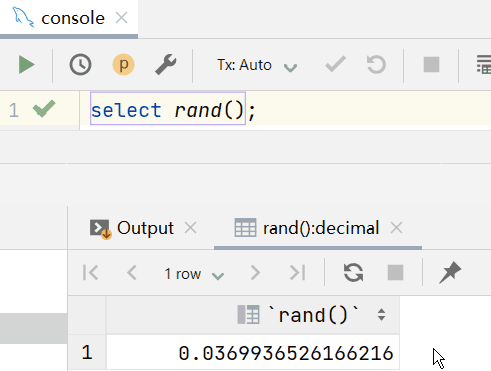Switch to the console editor tab
491x371 pixels.
pyautogui.click(x=69, y=18)
